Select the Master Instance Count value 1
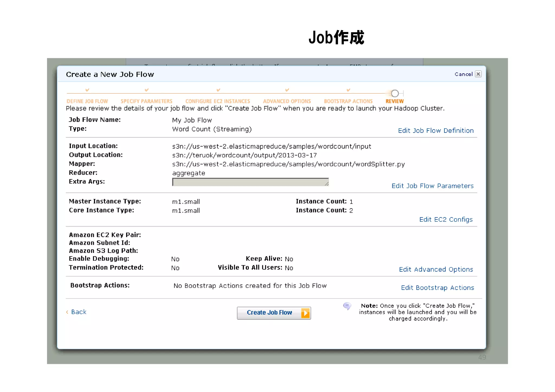This screenshot has height=392, width=555. click(351, 202)
